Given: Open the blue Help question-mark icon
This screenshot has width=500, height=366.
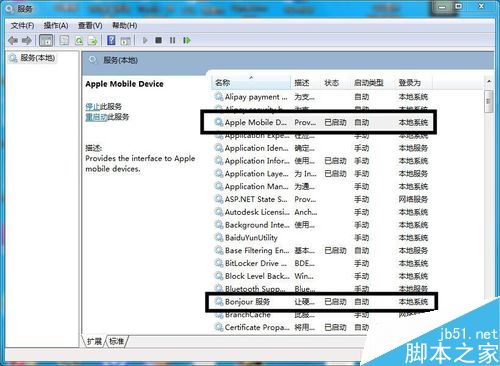Looking at the screenshot, I should (x=111, y=41).
